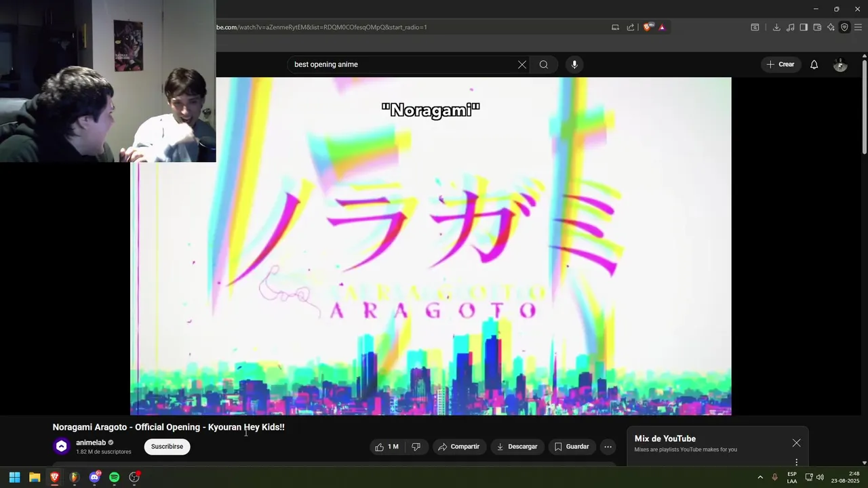868x488 pixels.
Task: Switch ESP LAA keyboard language
Action: (792, 477)
